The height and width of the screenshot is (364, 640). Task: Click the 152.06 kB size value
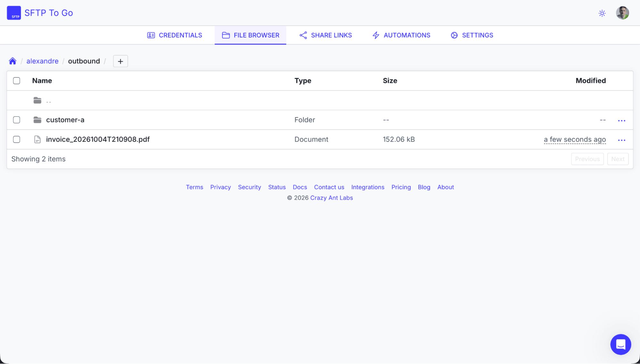[x=399, y=139]
